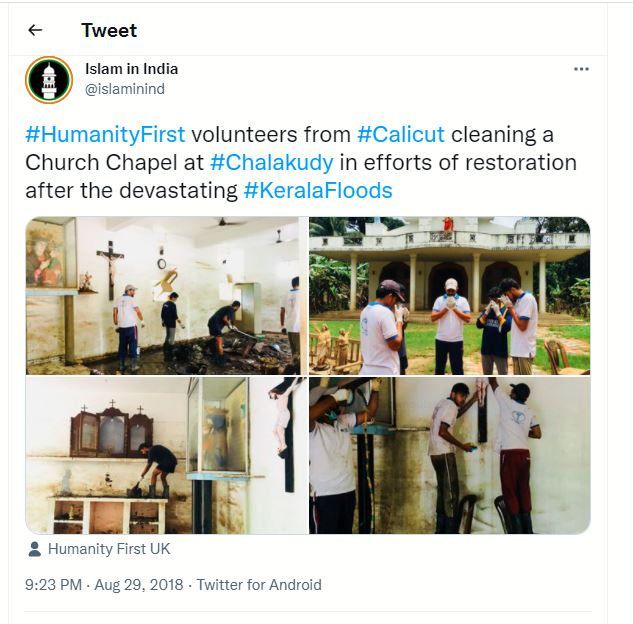Click the Islam in India display name
633x624 pixels.
132,69
